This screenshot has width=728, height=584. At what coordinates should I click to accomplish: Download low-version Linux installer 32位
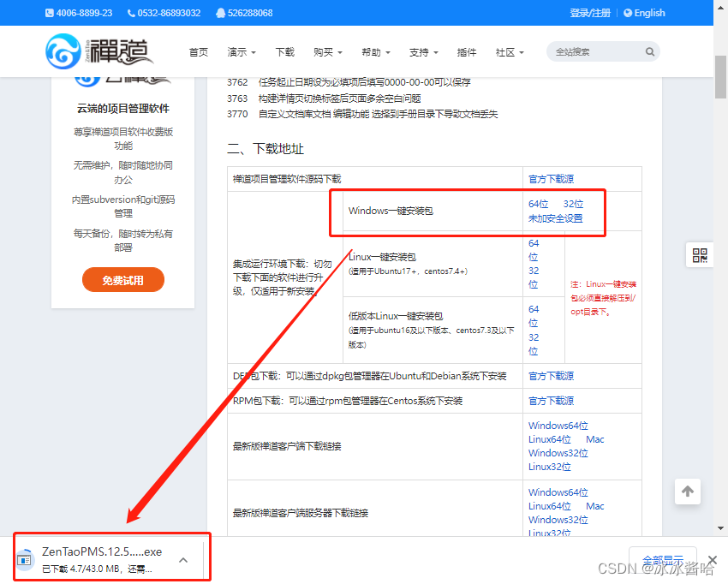point(534,344)
